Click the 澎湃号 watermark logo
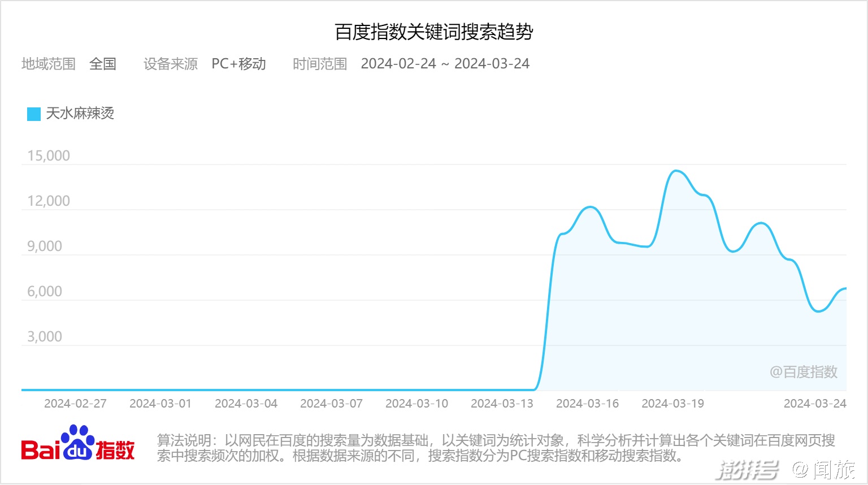 pos(747,469)
